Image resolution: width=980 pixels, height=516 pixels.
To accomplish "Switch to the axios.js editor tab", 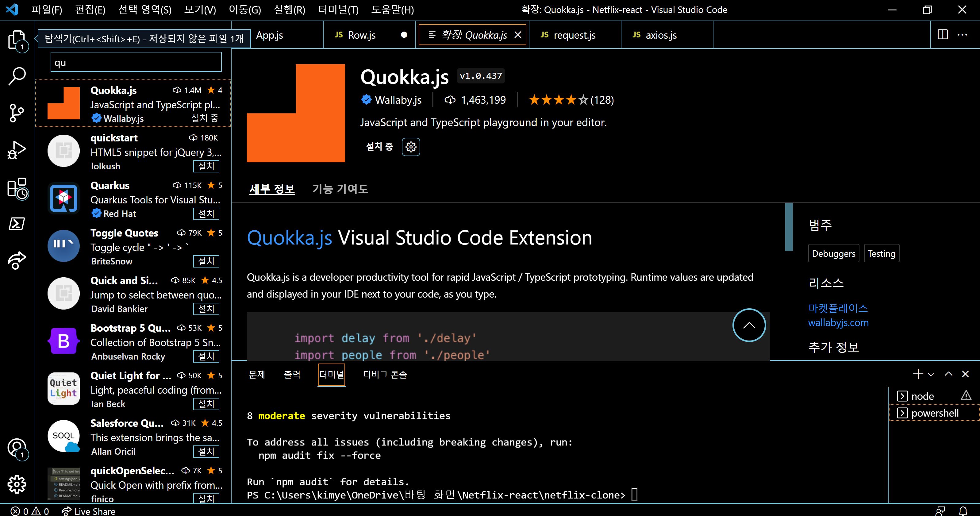I will coord(667,35).
